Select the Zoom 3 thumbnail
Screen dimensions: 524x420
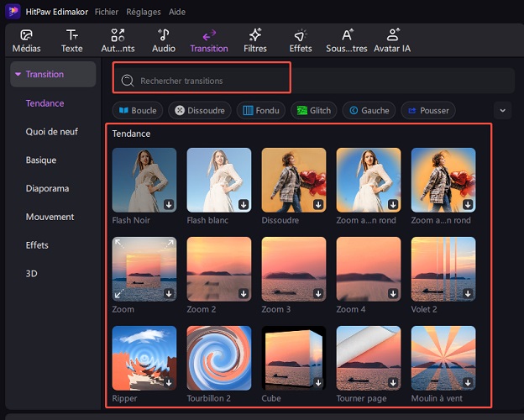click(294, 269)
